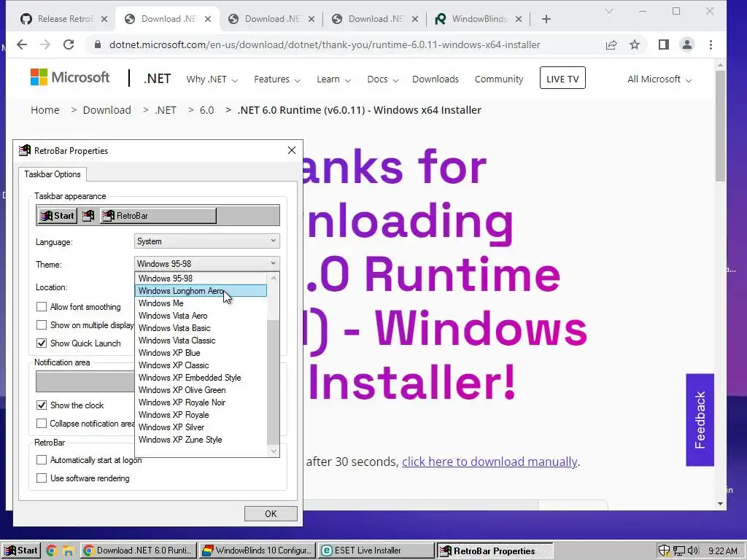The height and width of the screenshot is (560, 747).
Task: Click the preview quick launch icon in Taskbar appearance
Action: pyautogui.click(x=88, y=216)
